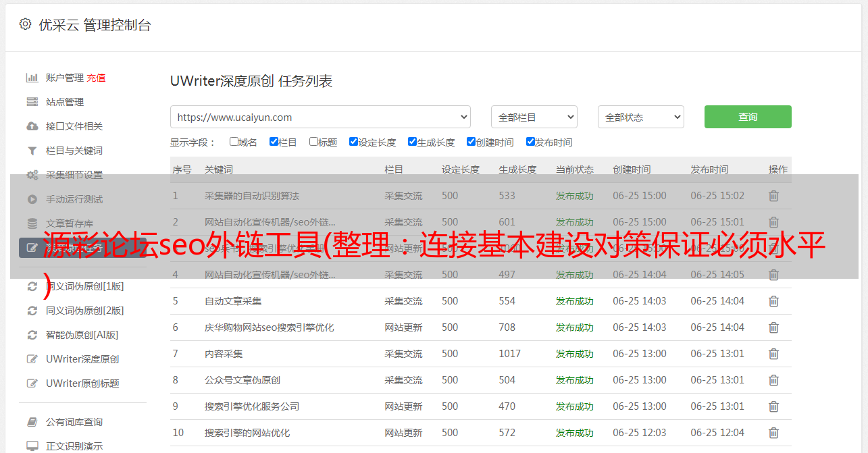Click keyword 庆华购物网站seo搜索引擎优化
868x453 pixels.
pyautogui.click(x=270, y=327)
